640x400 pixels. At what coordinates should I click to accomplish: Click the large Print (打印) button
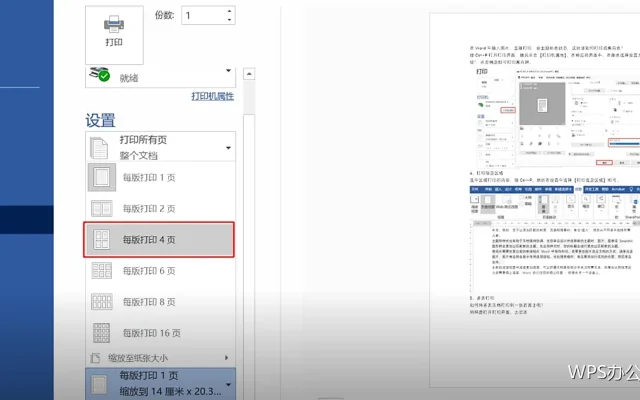coord(114,35)
